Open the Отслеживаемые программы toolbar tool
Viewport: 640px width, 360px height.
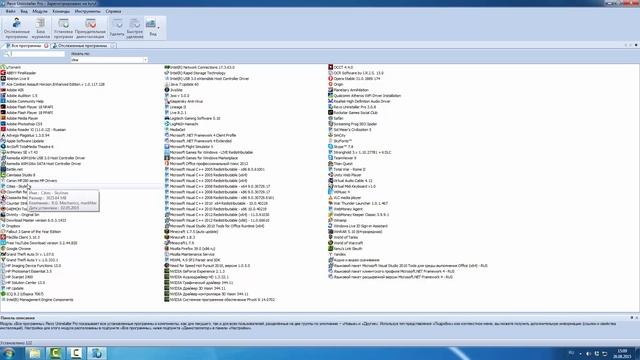coord(17,28)
